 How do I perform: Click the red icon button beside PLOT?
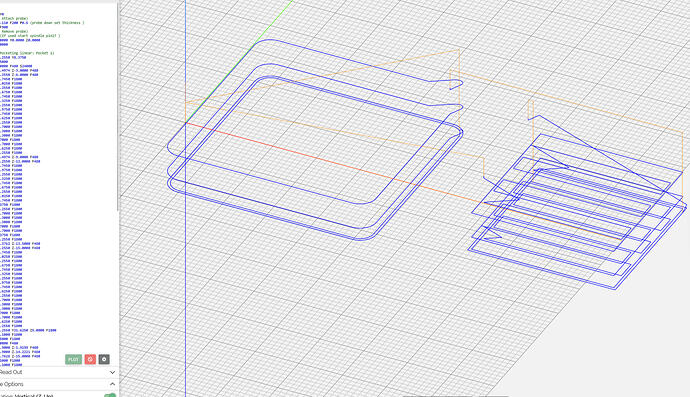(90, 359)
